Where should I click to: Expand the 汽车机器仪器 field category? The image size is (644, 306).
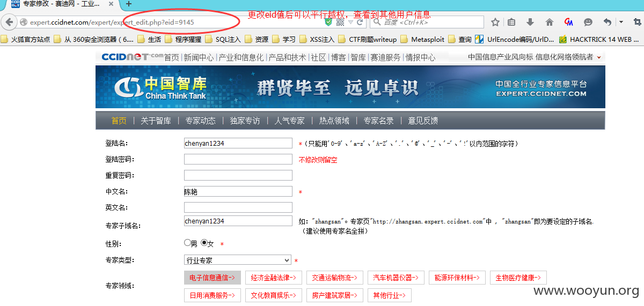(396, 278)
